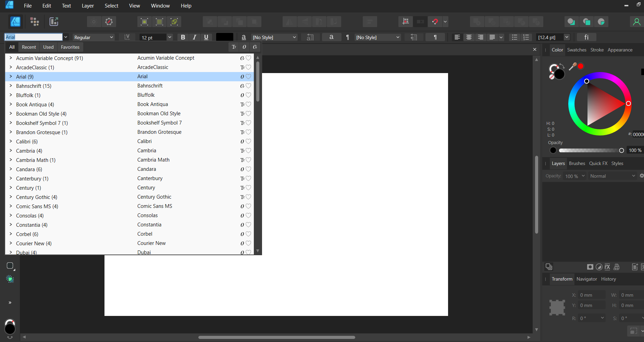Open leading 12.4 pt dropdown

click(x=567, y=37)
